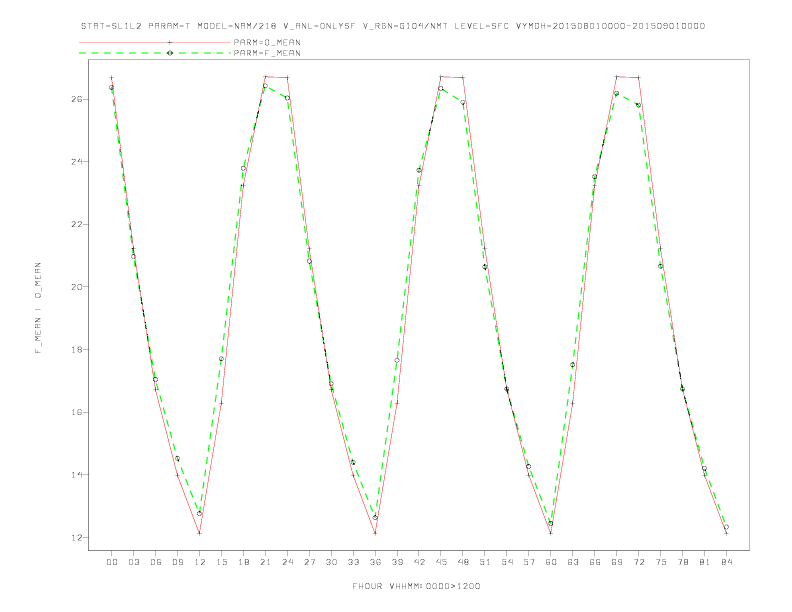The width and height of the screenshot is (792, 612).
Task: Click y-axis tick label 18
Action: coord(75,349)
